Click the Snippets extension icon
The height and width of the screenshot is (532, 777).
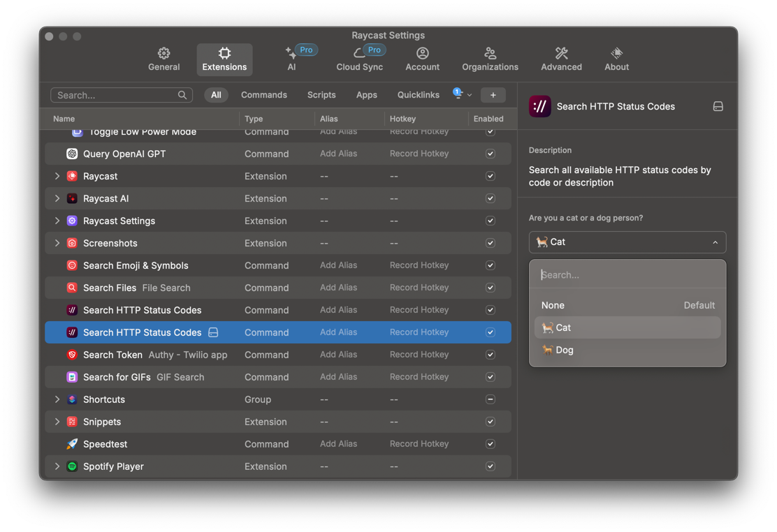(72, 422)
